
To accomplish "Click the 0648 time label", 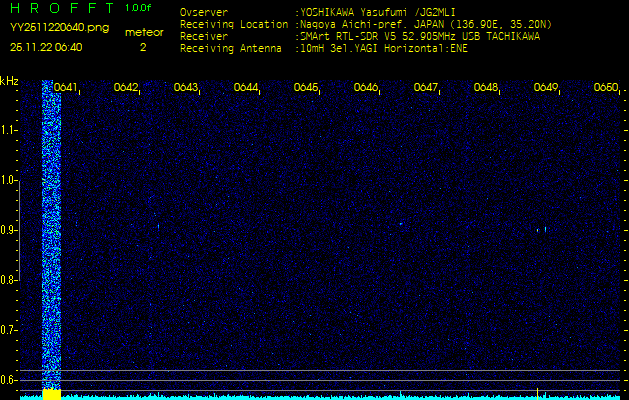I will point(486,88).
